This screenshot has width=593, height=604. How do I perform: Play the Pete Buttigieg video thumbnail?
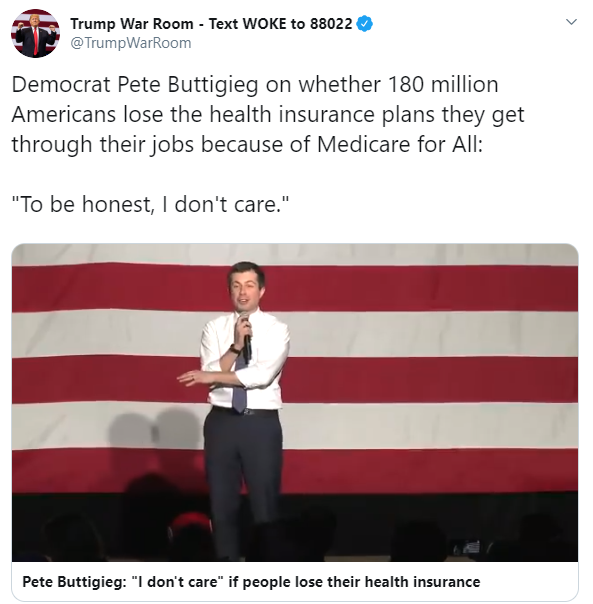tap(295, 403)
